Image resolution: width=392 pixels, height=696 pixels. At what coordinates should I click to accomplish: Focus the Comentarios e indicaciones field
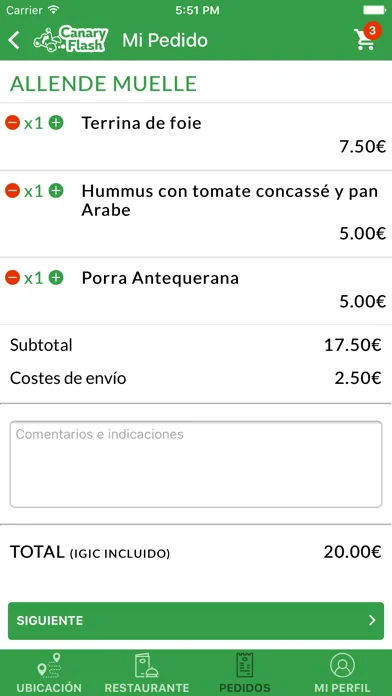[196, 464]
